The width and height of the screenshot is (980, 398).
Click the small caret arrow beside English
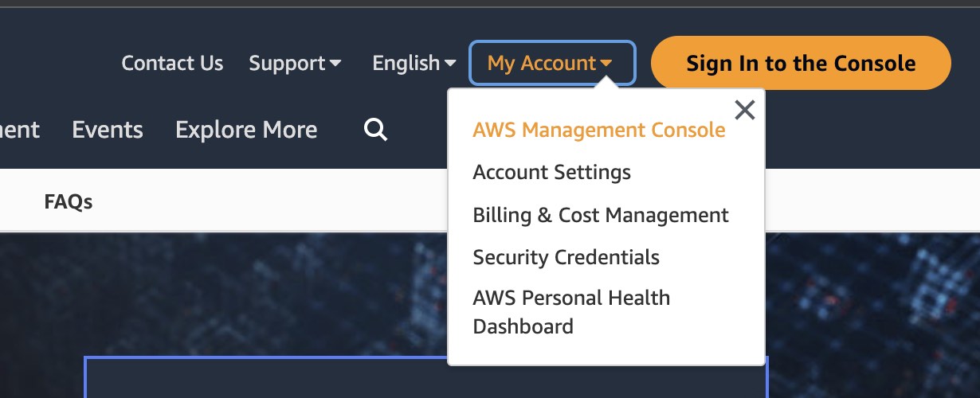(450, 64)
